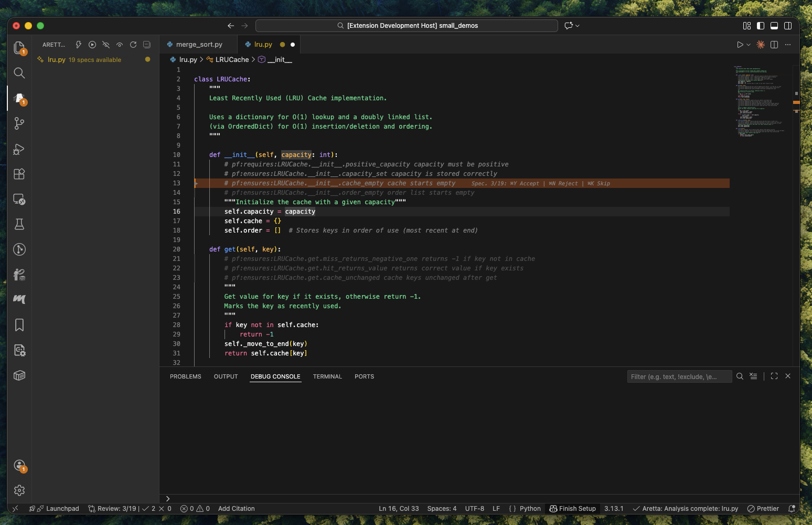Click Finish Setup in status bar
Viewport: 812px width, 525px height.
pyautogui.click(x=572, y=509)
